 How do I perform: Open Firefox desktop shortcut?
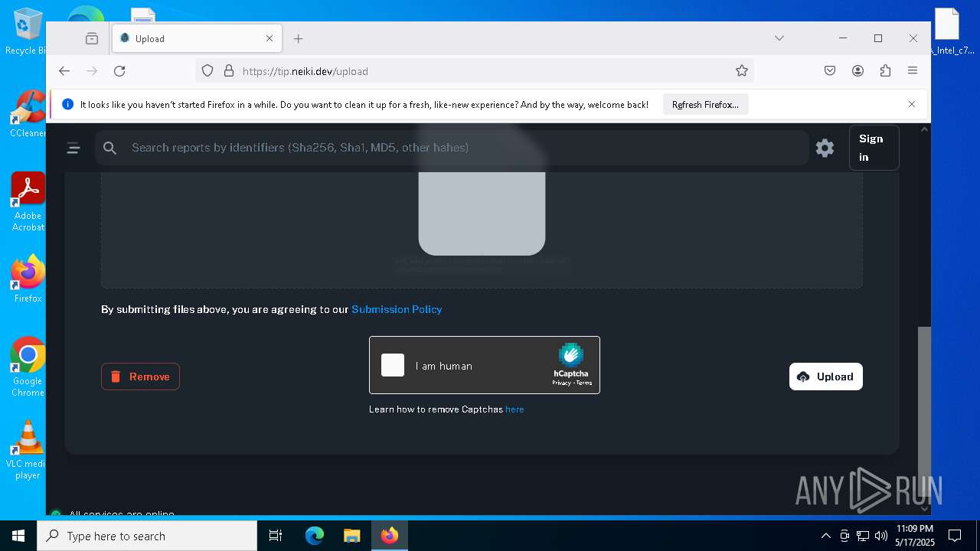coord(28,279)
